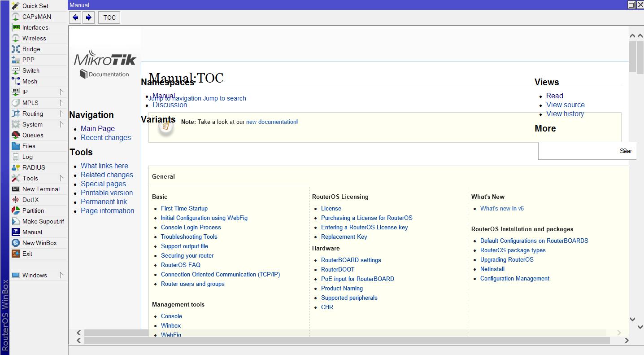This screenshot has height=355, width=644.
Task: Open the Bridge menu item
Action: [38, 49]
